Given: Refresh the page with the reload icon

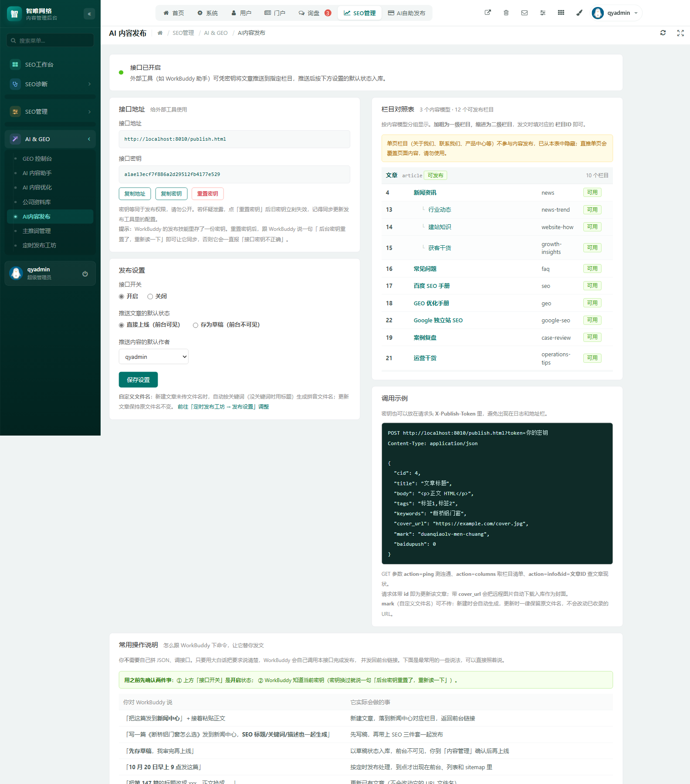Looking at the screenshot, I should coord(663,33).
